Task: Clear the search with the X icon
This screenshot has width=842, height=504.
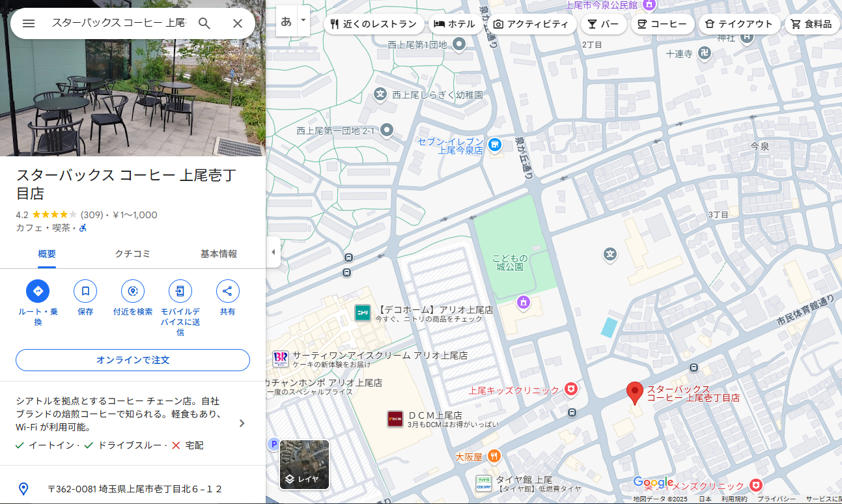Action: tap(238, 23)
